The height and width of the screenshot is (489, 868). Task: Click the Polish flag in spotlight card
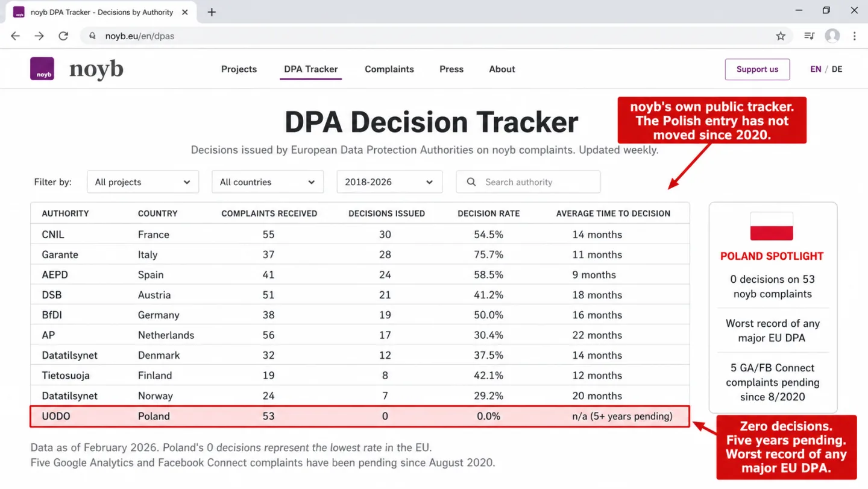coord(772,227)
